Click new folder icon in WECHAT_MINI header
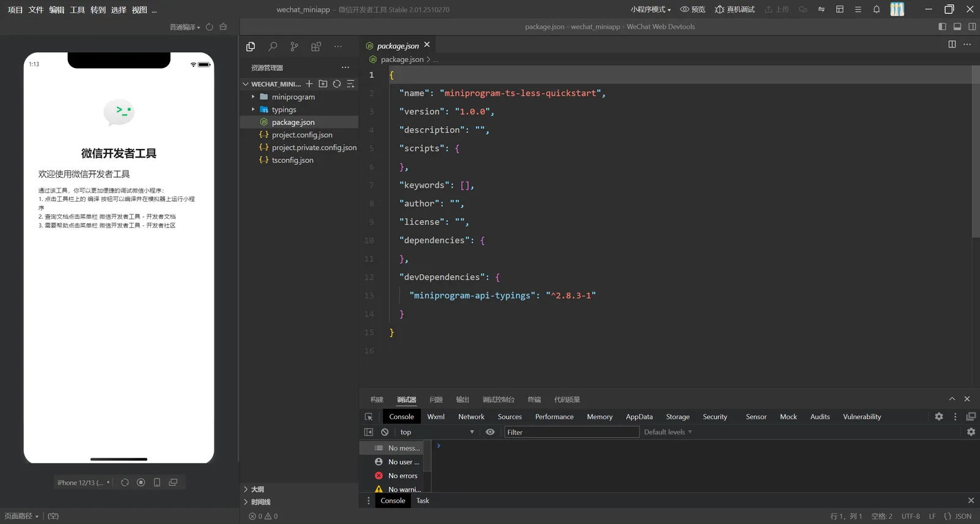Image resolution: width=980 pixels, height=524 pixels. (323, 84)
